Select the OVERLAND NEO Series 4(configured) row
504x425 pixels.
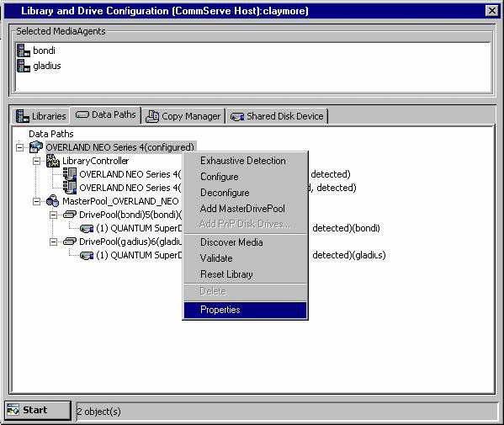click(120, 147)
